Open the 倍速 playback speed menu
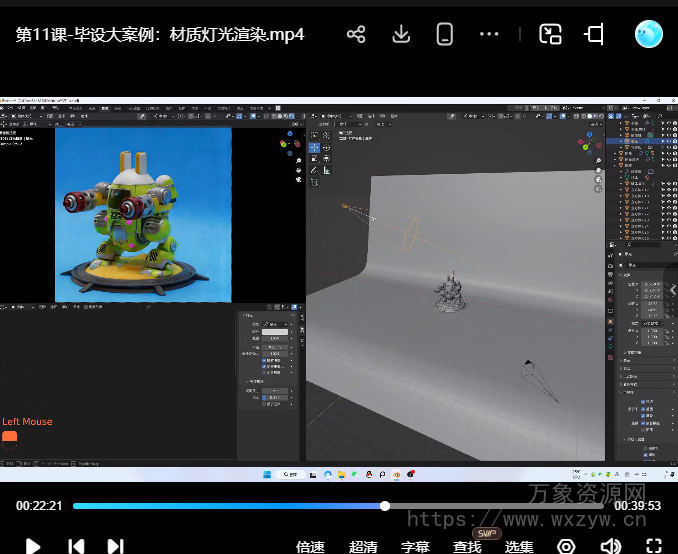This screenshot has width=678, height=554. click(310, 546)
